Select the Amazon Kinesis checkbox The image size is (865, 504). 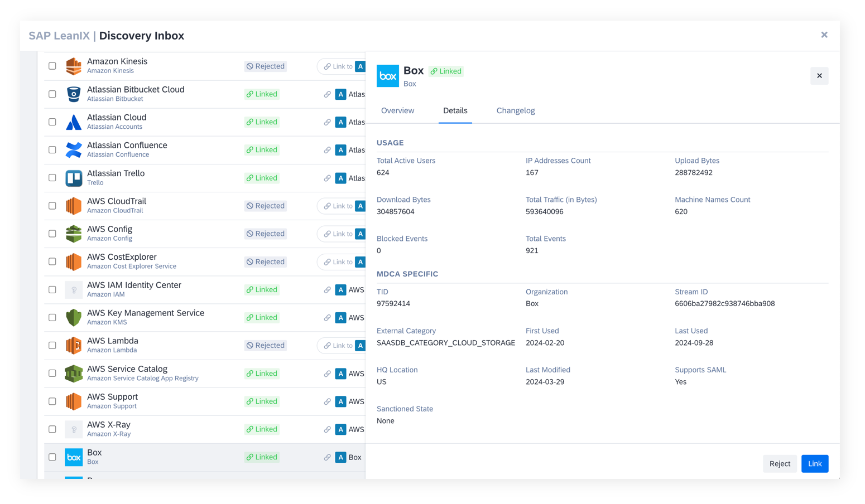tap(52, 66)
